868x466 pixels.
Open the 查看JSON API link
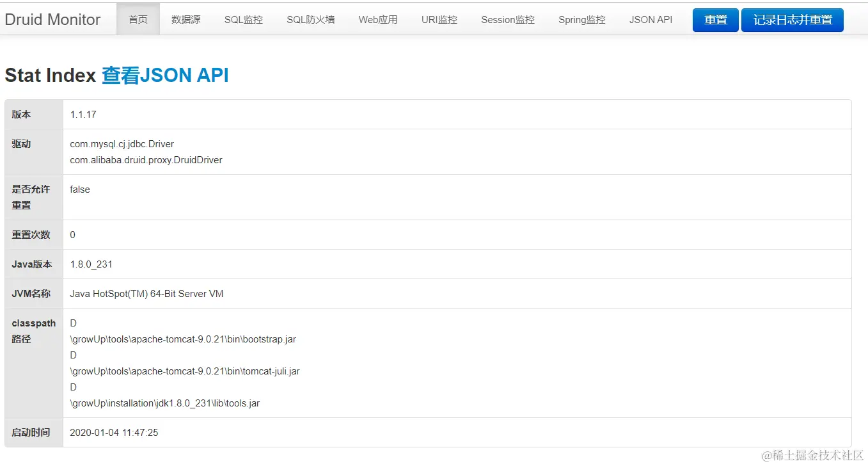(x=165, y=76)
